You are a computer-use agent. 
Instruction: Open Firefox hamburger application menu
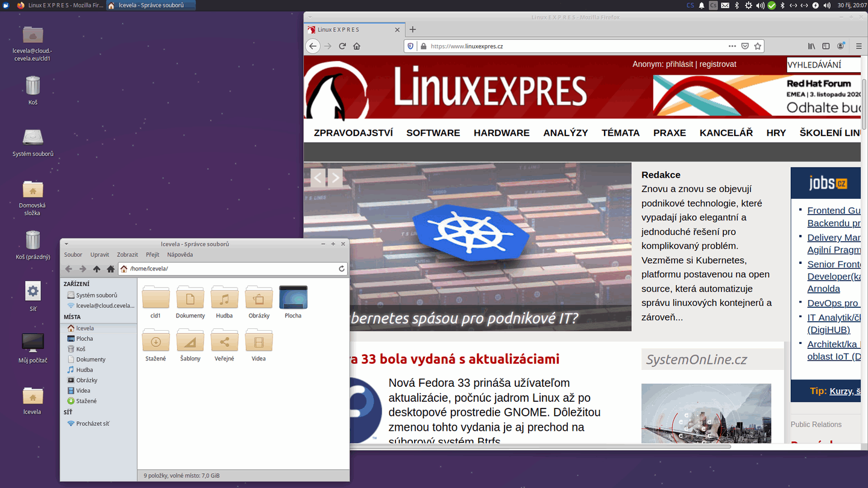(859, 46)
